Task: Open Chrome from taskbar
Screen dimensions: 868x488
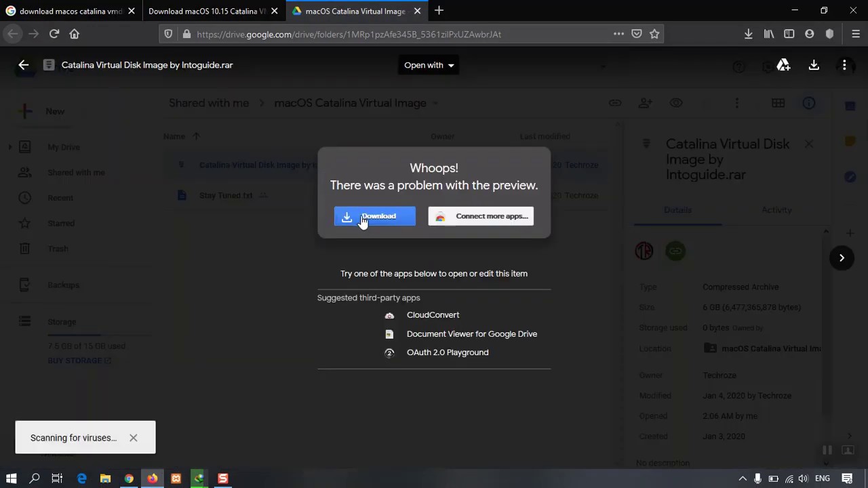Action: [x=129, y=479]
